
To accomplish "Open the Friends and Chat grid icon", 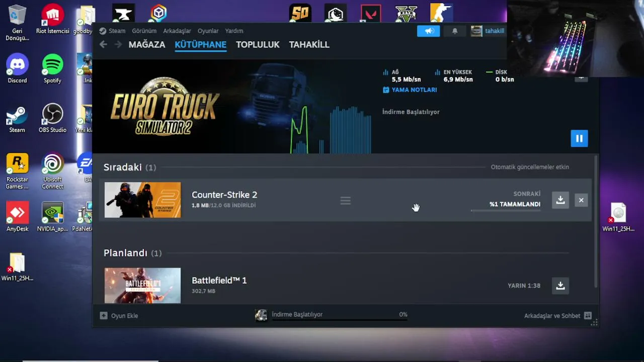I will coord(588,316).
